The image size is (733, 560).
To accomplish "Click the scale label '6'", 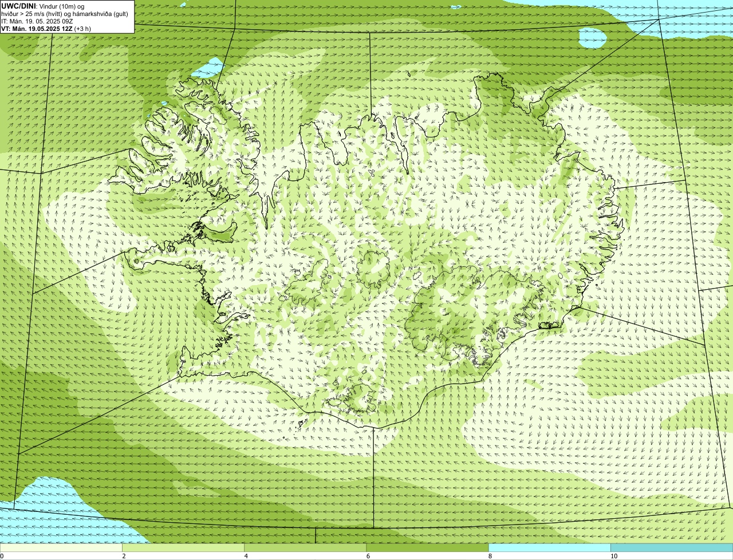I will pos(368,556).
